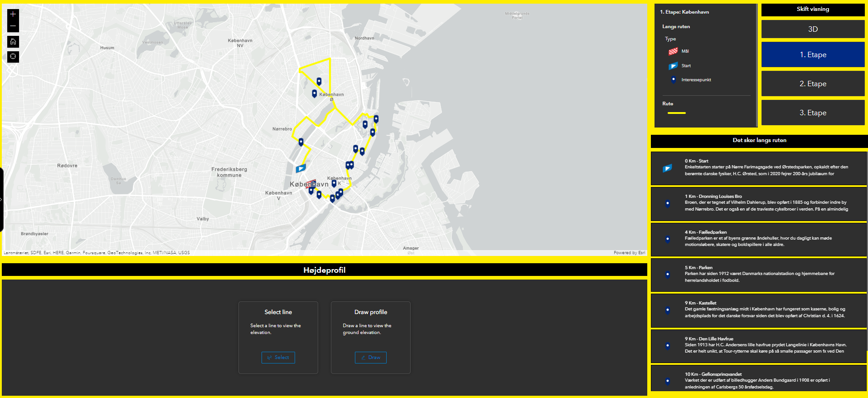This screenshot has height=398, width=868.
Task: Zoom out of the map
Action: (13, 26)
